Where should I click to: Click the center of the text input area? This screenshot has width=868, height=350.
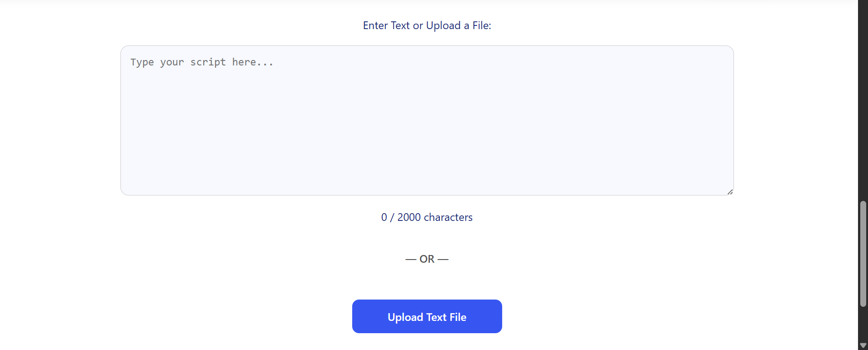(x=426, y=120)
